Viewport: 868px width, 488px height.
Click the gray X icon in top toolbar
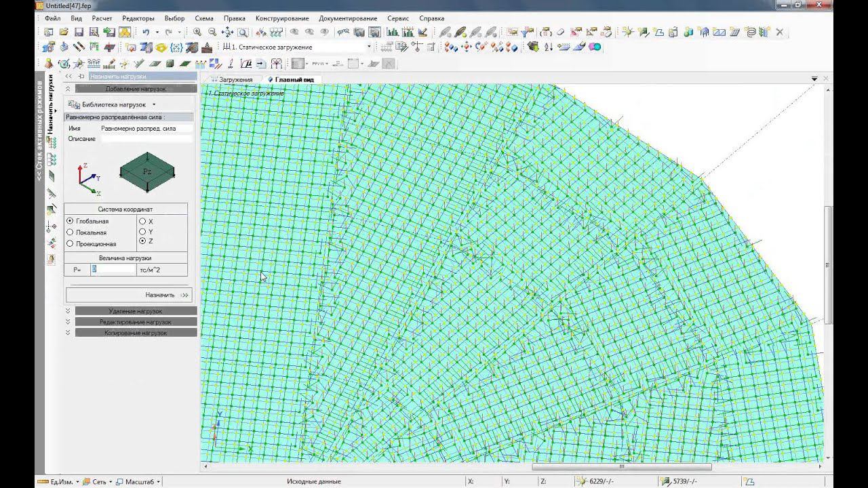pos(779,32)
